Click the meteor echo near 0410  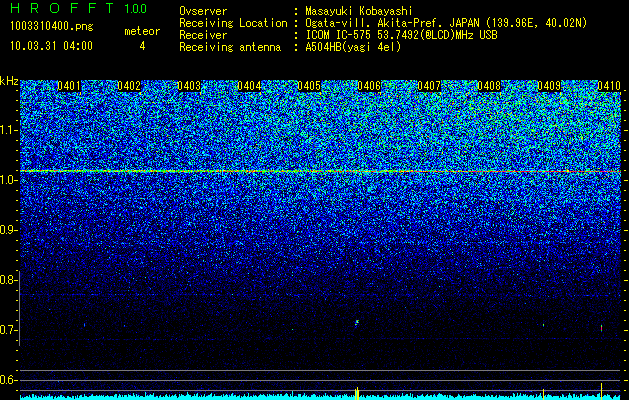[x=601, y=328]
